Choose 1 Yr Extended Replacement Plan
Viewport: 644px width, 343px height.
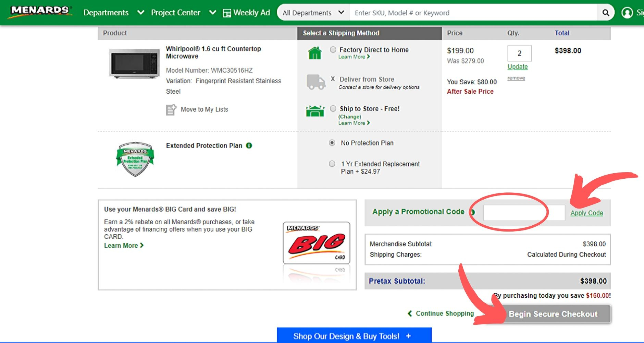tap(332, 164)
